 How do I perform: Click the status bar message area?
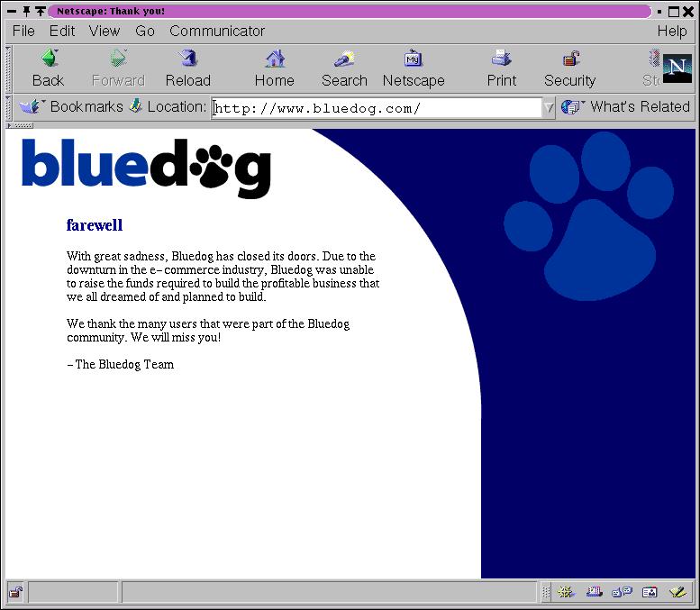point(329,593)
